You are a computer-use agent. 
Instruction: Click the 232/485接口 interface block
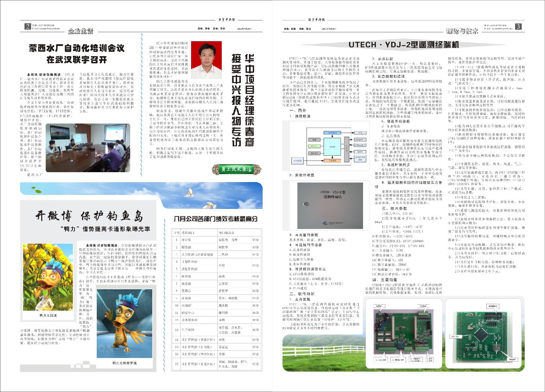click(x=360, y=140)
